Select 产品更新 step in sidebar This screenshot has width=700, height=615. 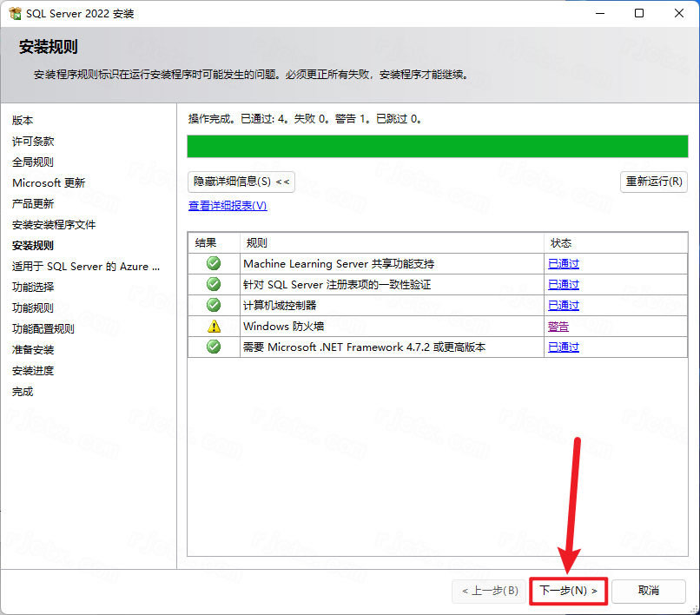[33, 203]
